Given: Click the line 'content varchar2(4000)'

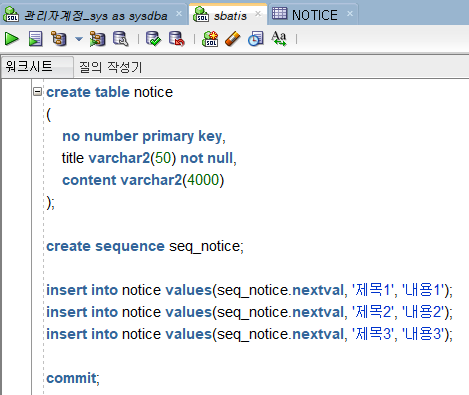Looking at the screenshot, I should [143, 180].
